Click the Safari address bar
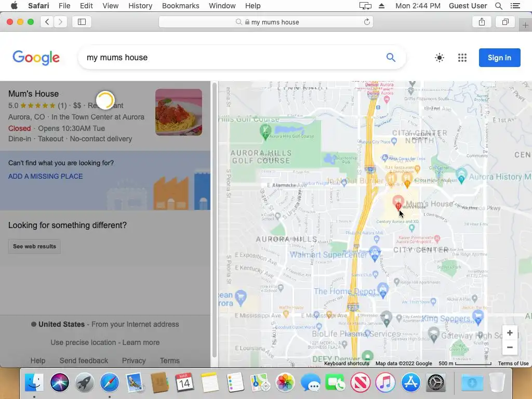Screen dimensions: 532x399 266,22
